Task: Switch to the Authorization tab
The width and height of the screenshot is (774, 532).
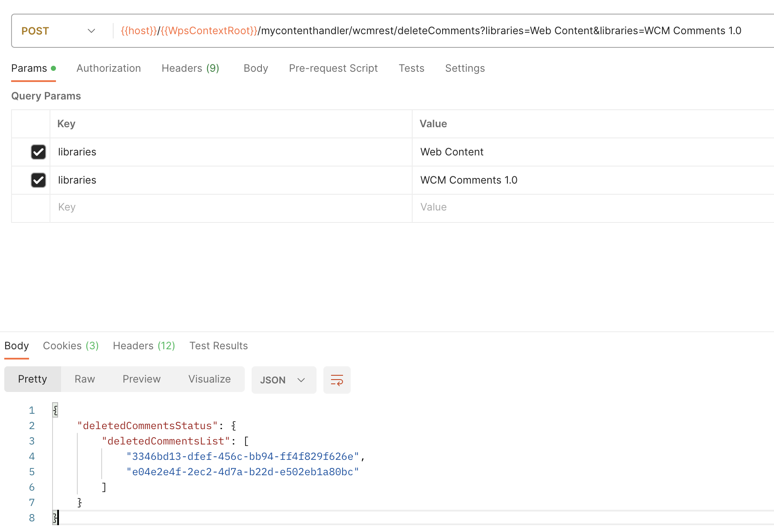Action: click(108, 68)
